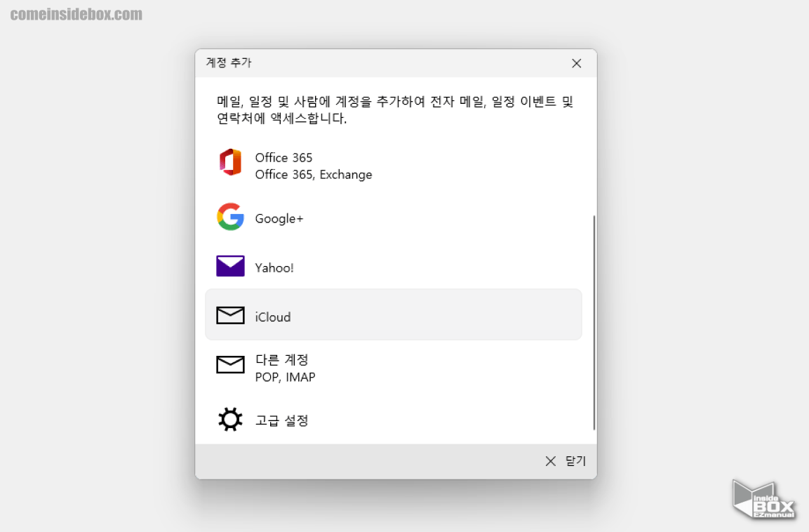Click the account list vertical scrollbar
The image size is (809, 532).
[x=594, y=323]
